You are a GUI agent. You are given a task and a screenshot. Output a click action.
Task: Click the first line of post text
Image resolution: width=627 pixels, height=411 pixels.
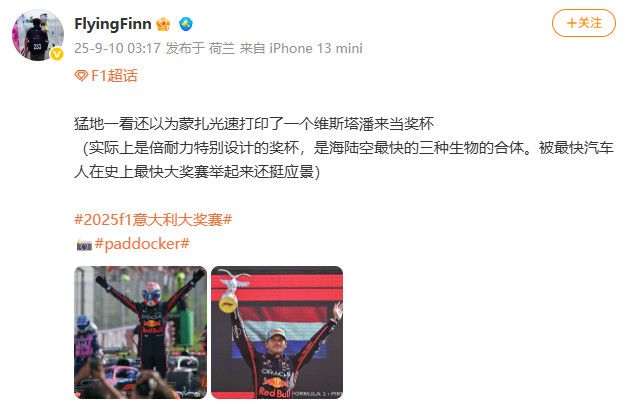coord(254,124)
